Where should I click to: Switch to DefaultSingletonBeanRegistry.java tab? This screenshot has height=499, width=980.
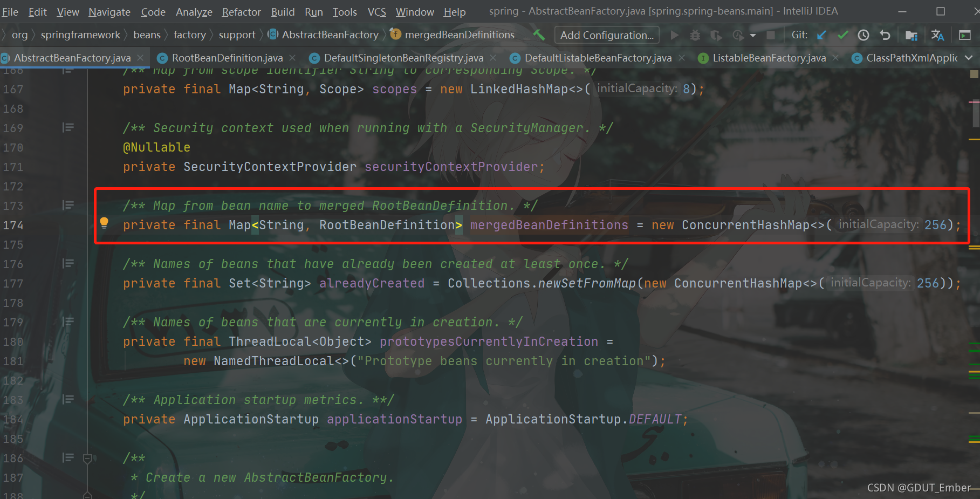403,58
